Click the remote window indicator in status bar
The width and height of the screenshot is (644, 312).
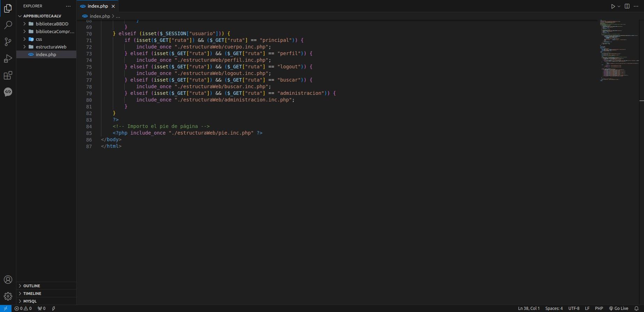point(6,309)
